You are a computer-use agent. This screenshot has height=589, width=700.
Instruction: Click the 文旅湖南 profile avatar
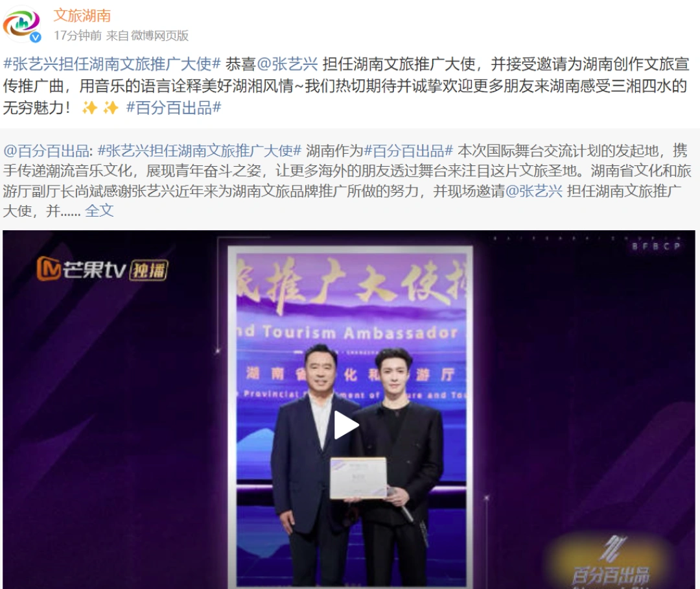[22, 25]
